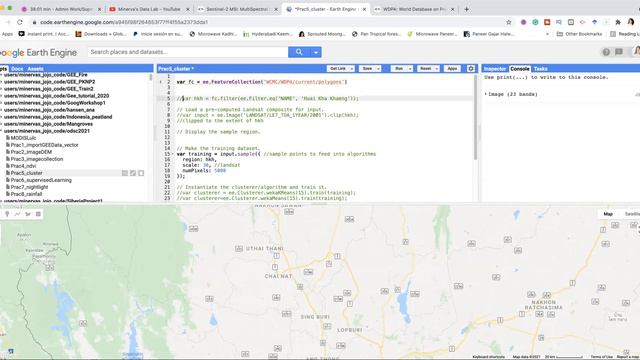Open the Prac1_importGEEData_vector script

44,145
